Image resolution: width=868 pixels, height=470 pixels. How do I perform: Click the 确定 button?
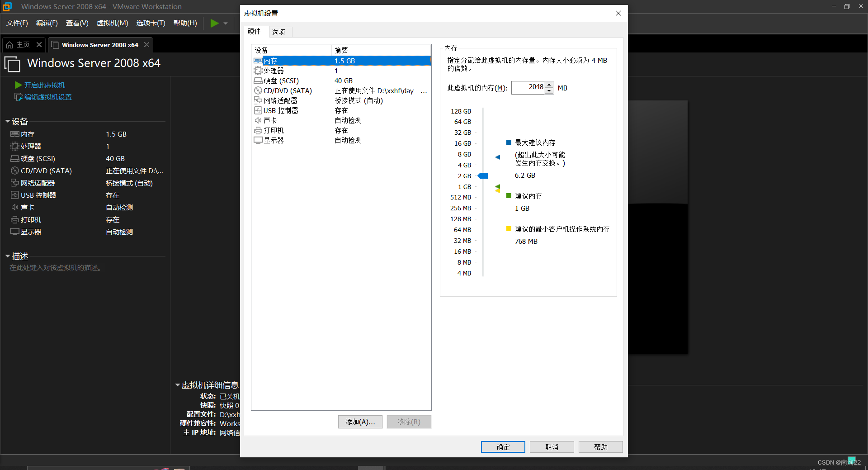pyautogui.click(x=503, y=447)
